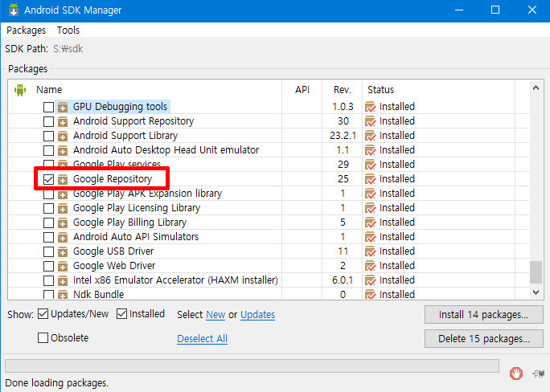Click the Google USB Driver package icon
Image resolution: width=550 pixels, height=392 pixels.
point(63,252)
